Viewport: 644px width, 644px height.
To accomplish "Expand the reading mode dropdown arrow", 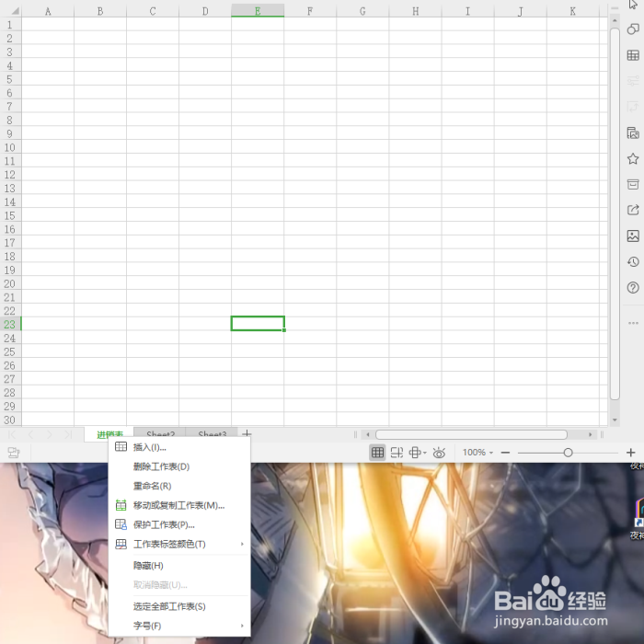I will point(425,453).
